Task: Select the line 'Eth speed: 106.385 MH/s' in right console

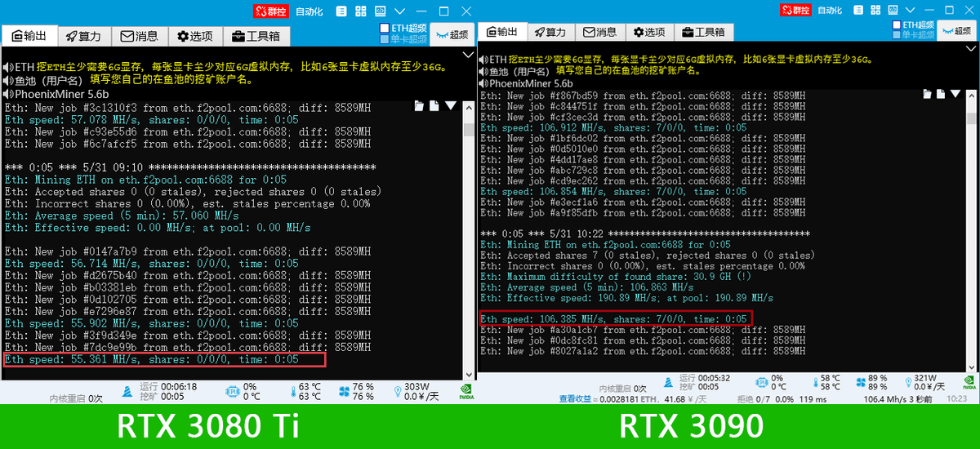Action: point(614,318)
